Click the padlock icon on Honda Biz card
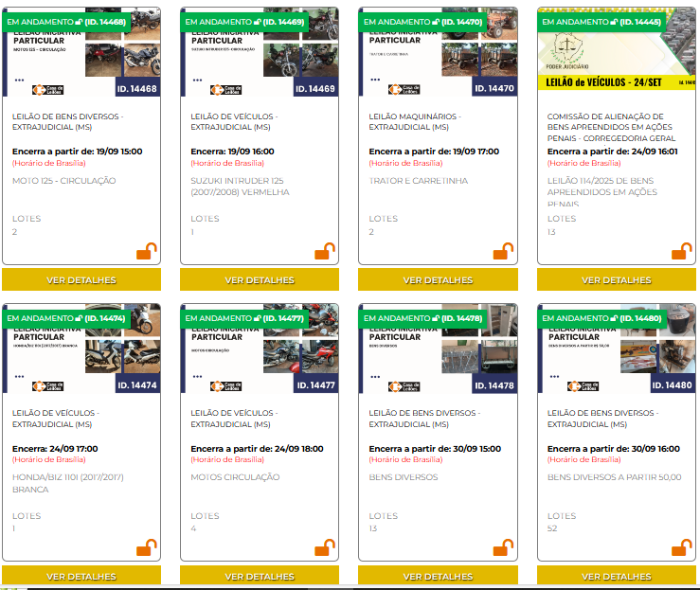This screenshot has width=700, height=590. point(147,548)
